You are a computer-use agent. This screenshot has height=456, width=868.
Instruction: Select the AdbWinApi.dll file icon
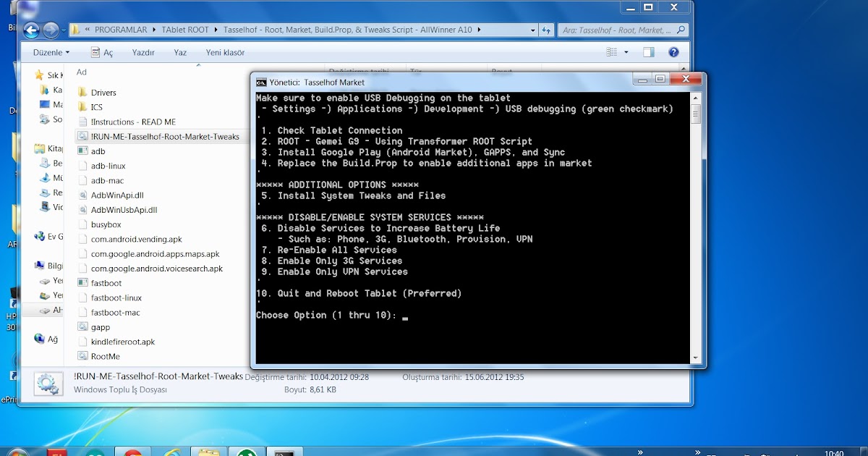click(x=82, y=195)
